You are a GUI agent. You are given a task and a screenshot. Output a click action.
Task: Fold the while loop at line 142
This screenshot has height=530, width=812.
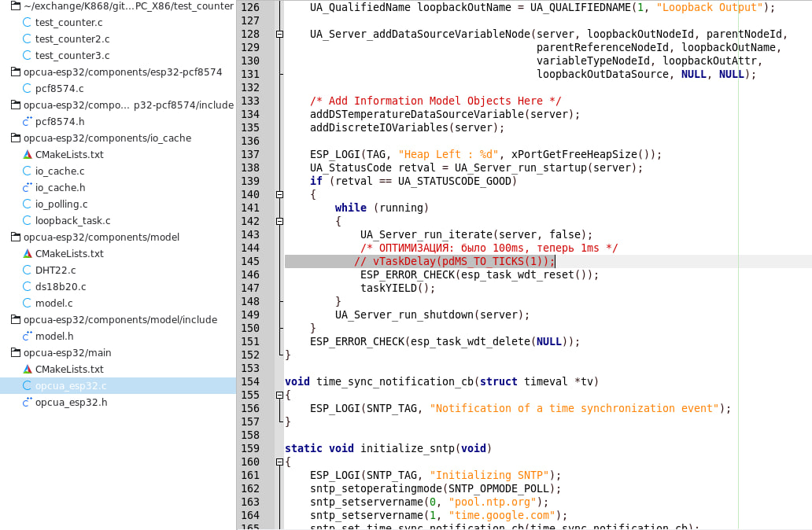coord(279,221)
